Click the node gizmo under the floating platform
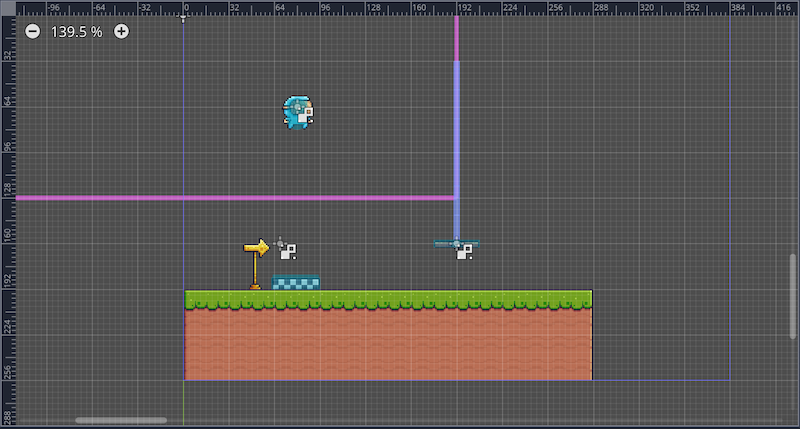Screen dimensions: 800x429 464,252
